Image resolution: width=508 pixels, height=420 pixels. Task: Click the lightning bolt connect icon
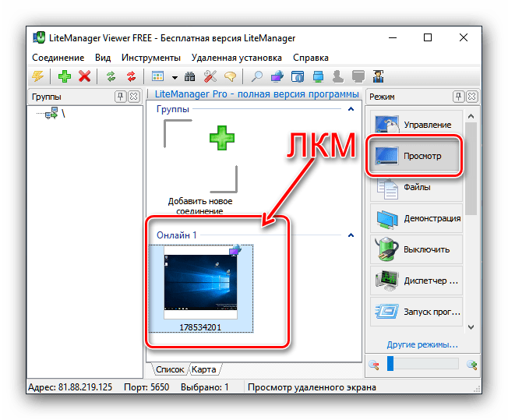37,76
